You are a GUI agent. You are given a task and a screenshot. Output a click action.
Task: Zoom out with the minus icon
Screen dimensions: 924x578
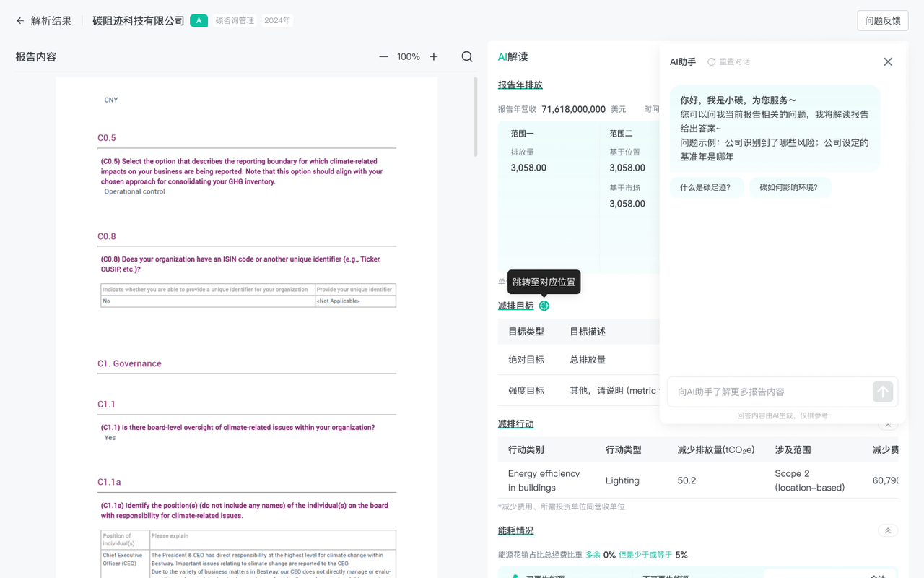coord(383,56)
